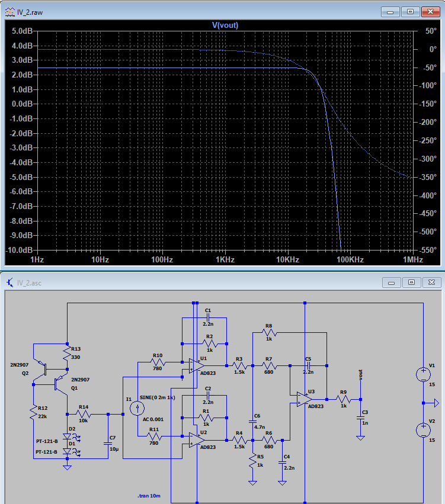Click ground symbol below C3
The width and height of the screenshot is (445, 504).
point(360,438)
